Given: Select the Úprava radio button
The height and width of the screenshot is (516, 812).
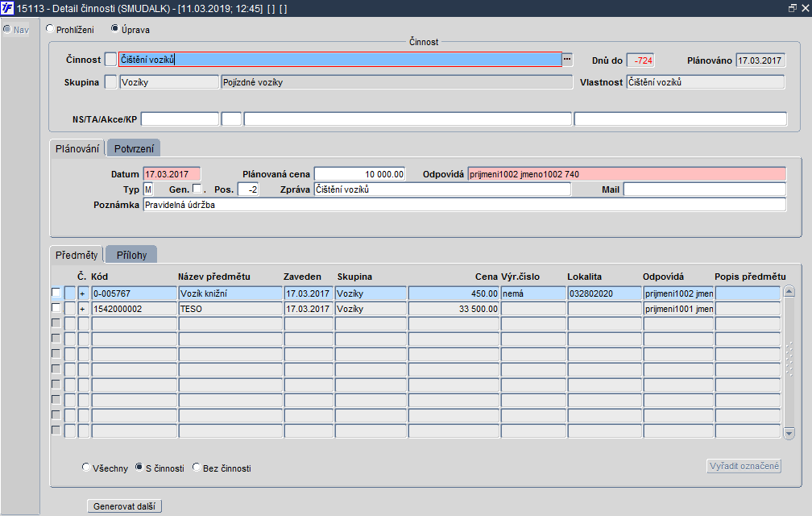Looking at the screenshot, I should pos(115,28).
